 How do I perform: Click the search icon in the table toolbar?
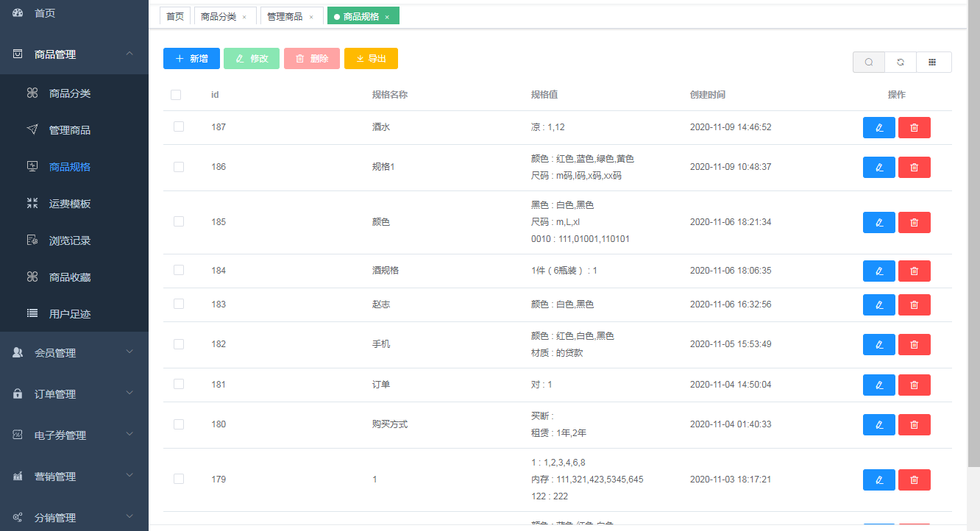tap(869, 63)
